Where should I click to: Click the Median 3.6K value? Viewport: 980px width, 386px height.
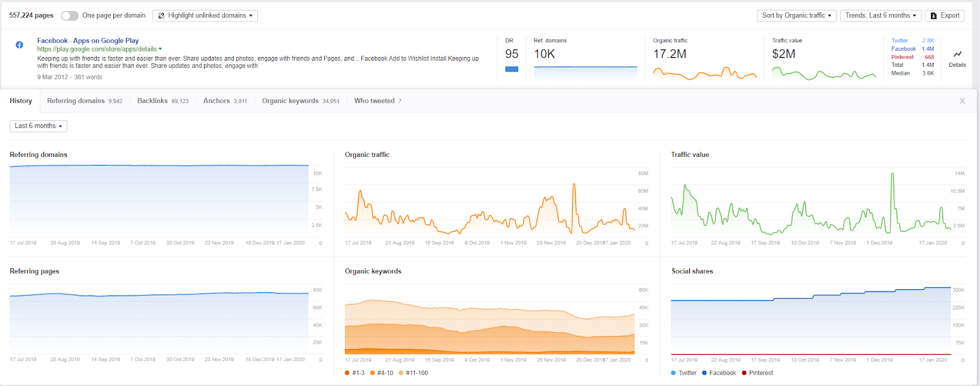(928, 73)
